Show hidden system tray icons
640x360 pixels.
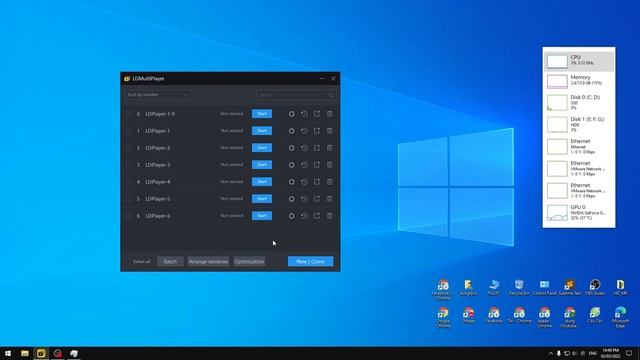550,353
